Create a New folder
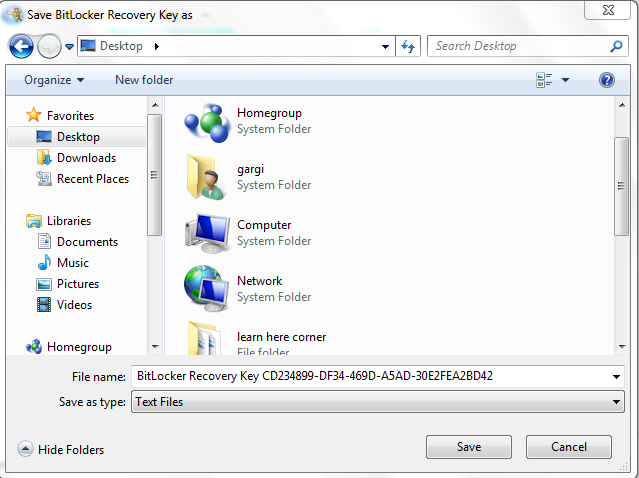639x478 pixels. coord(144,80)
